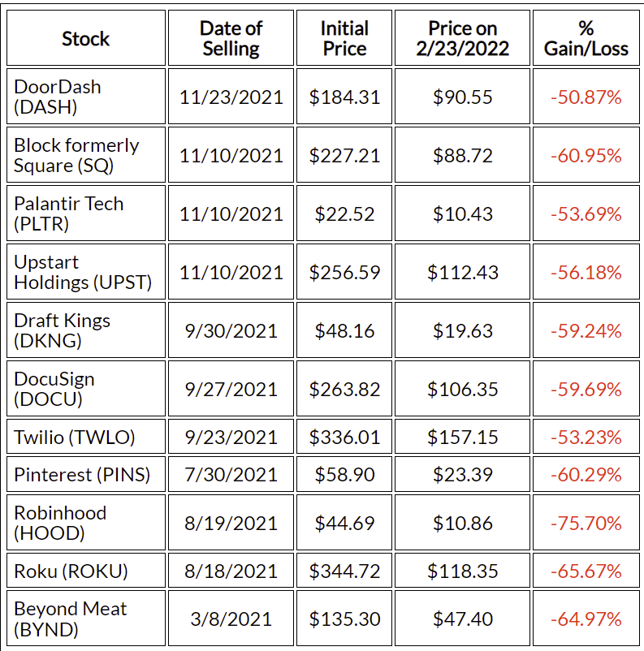Click the Beyond Meat (BYND) cell
Screen dimensions: 644x651
tap(85, 619)
